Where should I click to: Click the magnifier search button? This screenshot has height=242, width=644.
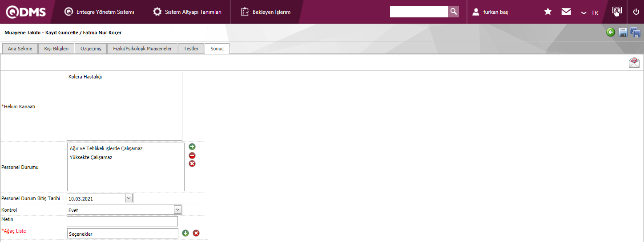click(x=453, y=12)
